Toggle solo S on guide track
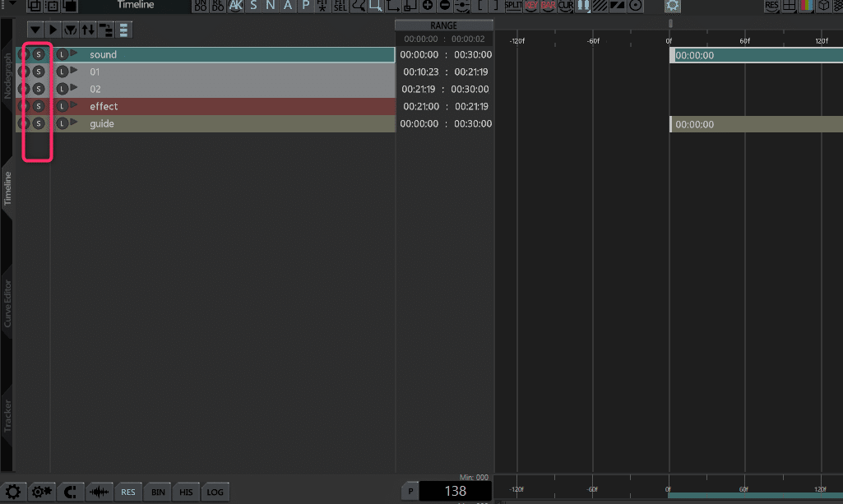 point(38,123)
